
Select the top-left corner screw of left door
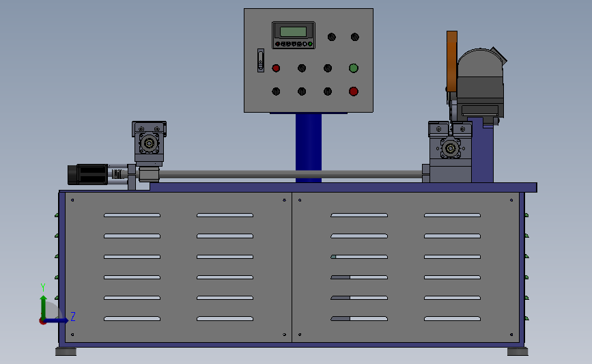pos(72,200)
